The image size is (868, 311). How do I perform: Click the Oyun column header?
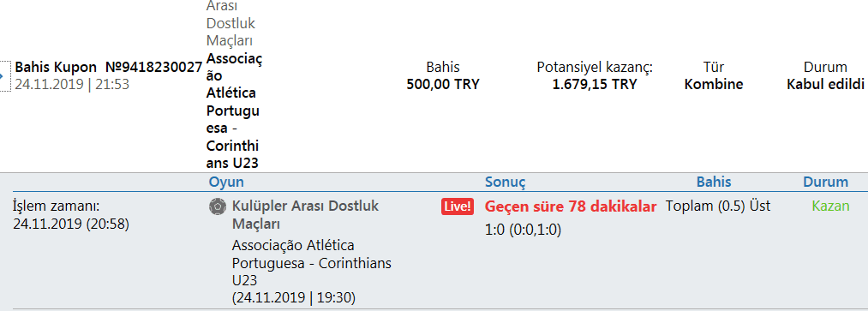[x=226, y=182]
